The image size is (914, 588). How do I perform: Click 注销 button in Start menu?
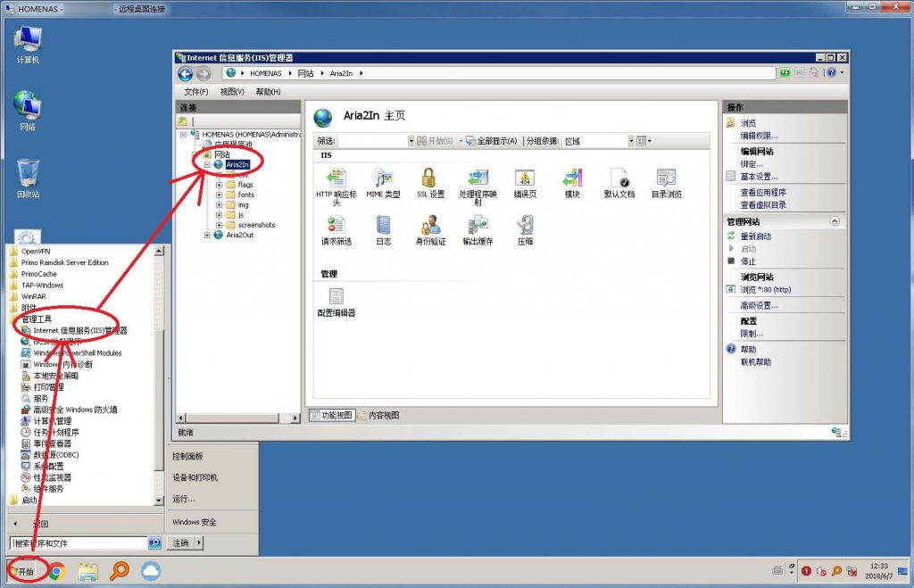tap(180, 542)
